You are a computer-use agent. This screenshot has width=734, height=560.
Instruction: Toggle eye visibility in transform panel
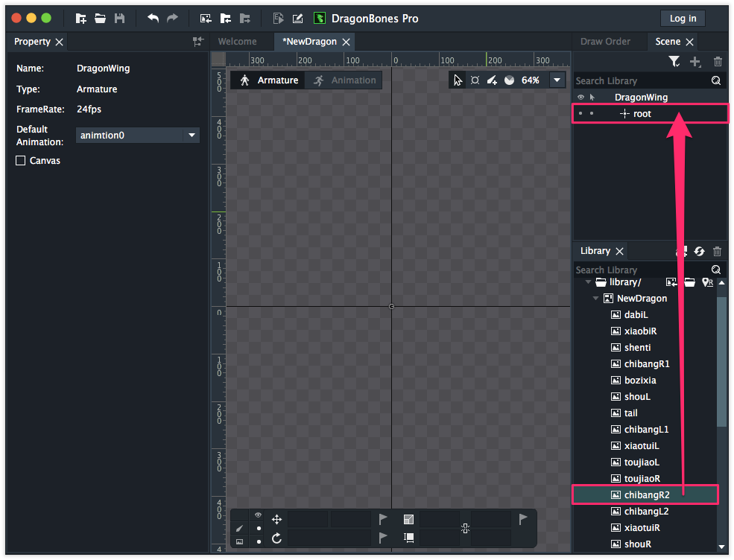click(258, 515)
